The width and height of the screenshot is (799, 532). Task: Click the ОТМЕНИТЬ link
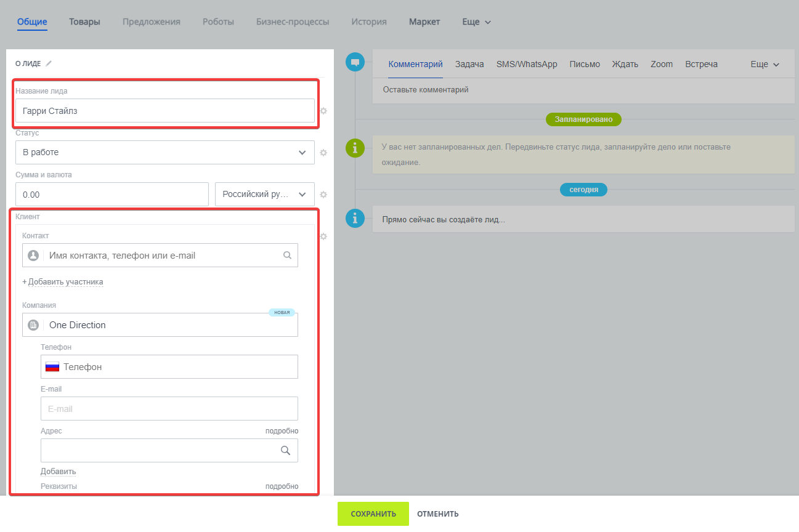point(437,514)
